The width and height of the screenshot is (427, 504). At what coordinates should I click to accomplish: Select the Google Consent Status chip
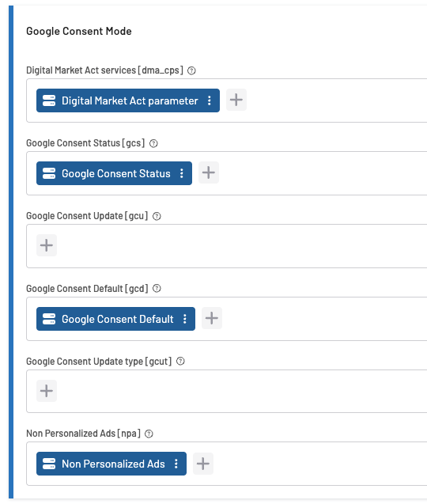(x=114, y=173)
